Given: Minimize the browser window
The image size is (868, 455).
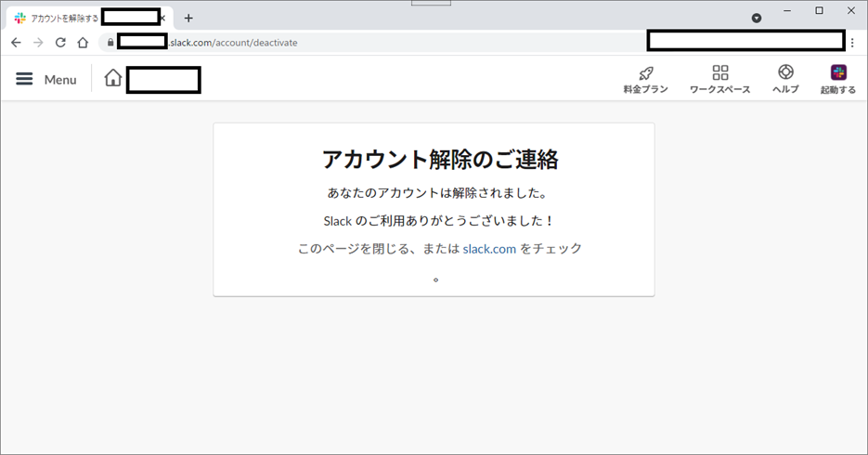Looking at the screenshot, I should coord(787,10).
